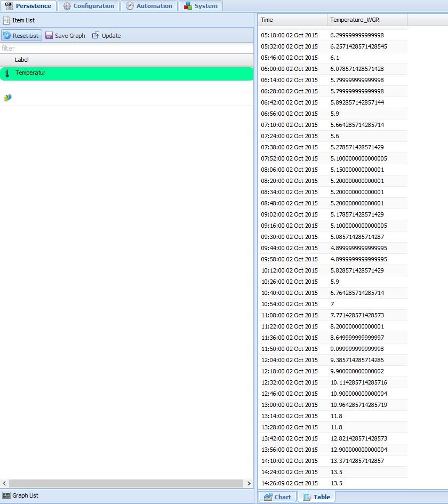
Task: Click value 6.2571428571428545
Action: [x=358, y=46]
